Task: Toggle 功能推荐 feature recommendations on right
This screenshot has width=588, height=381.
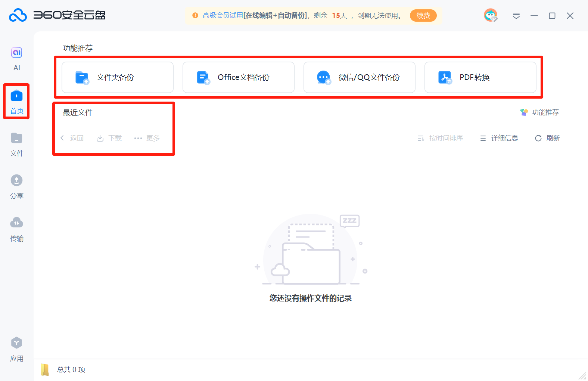Action: 539,112
